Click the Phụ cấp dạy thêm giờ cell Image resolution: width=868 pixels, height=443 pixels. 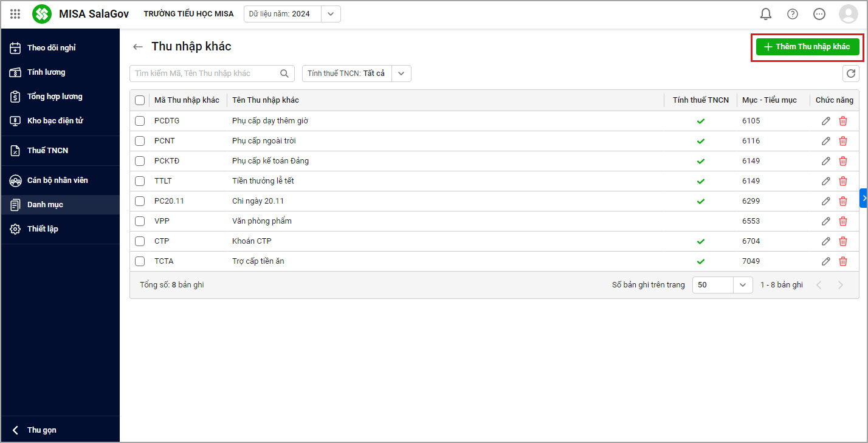270,121
